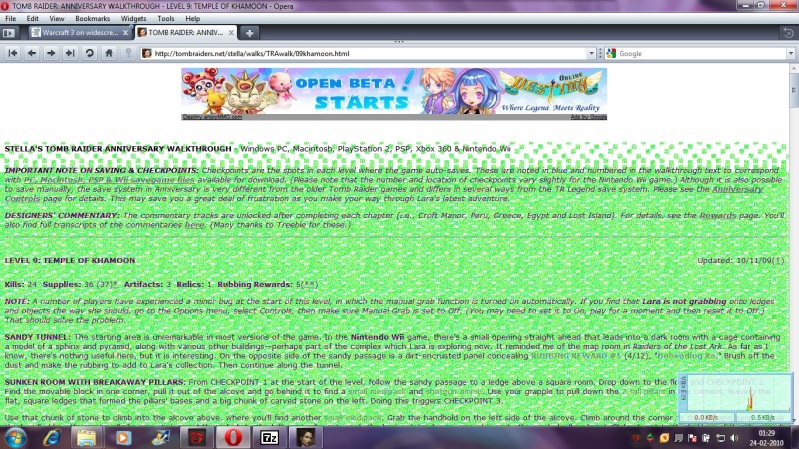Close the Warcraft 3 tab
Viewport: 799px width, 449px height.
click(125, 33)
